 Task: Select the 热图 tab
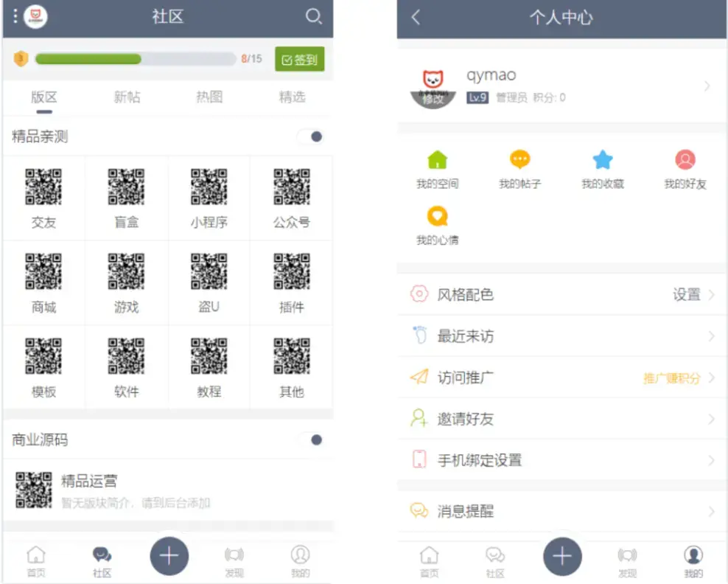209,97
